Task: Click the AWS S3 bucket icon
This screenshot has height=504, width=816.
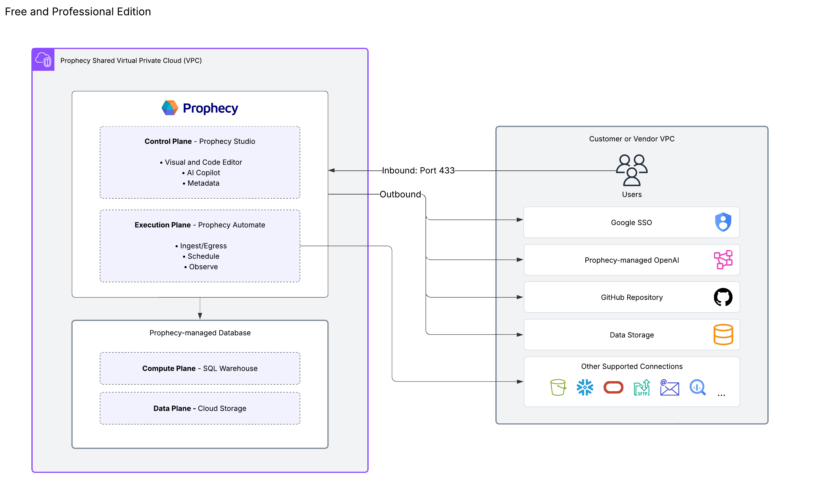Action: pos(558,388)
